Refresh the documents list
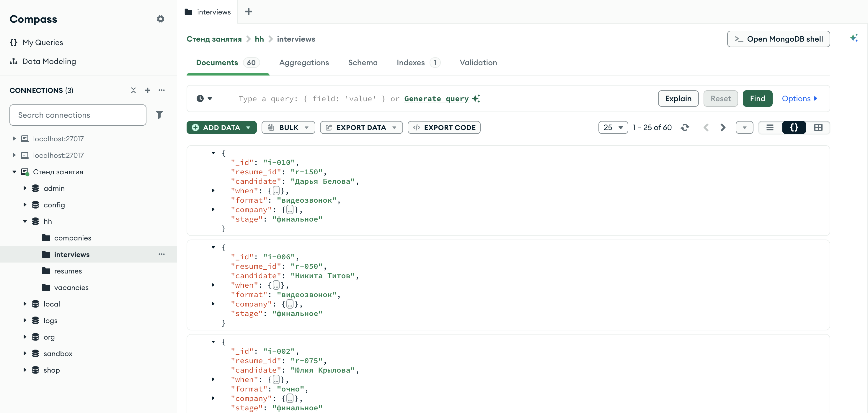Screen dimensions: 868x413 pos(685,127)
